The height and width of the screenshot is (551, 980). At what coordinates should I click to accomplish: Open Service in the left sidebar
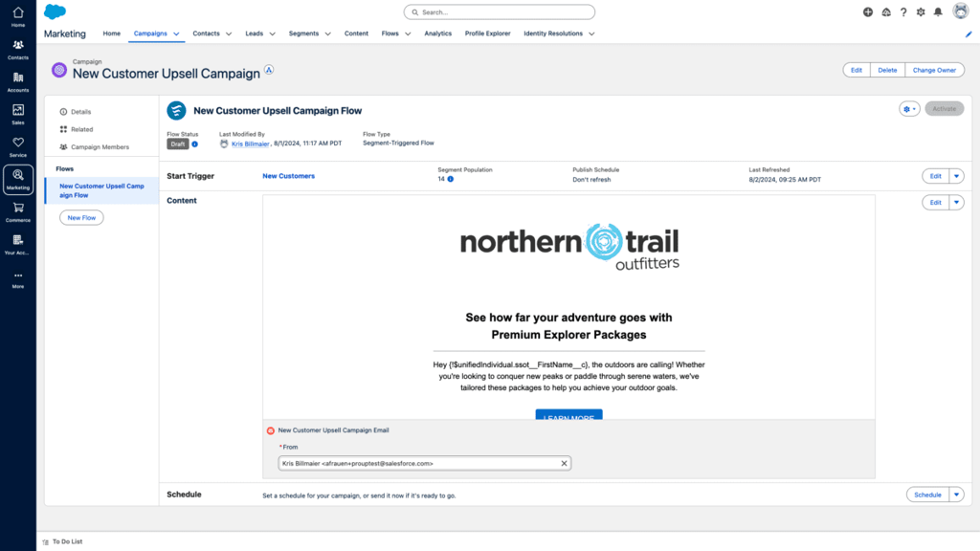[x=18, y=146]
